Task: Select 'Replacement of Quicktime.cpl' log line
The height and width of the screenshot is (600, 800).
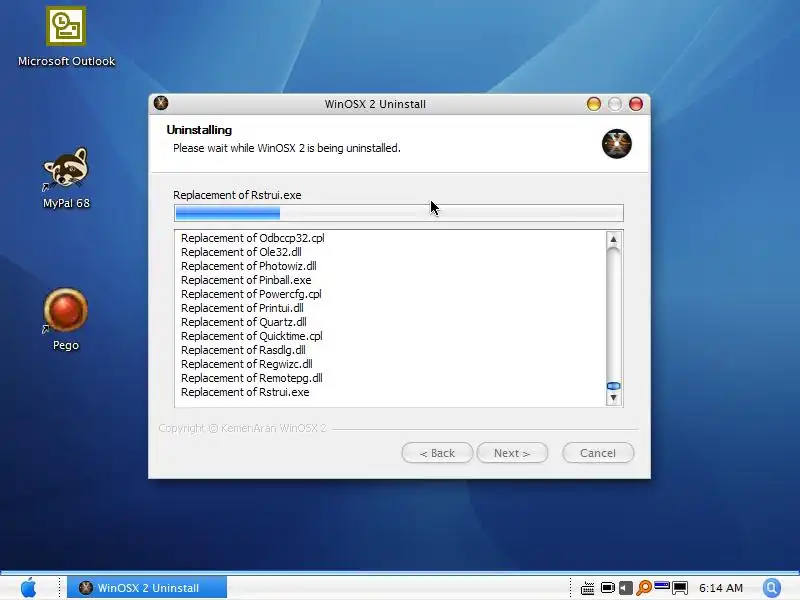Action: [252, 336]
